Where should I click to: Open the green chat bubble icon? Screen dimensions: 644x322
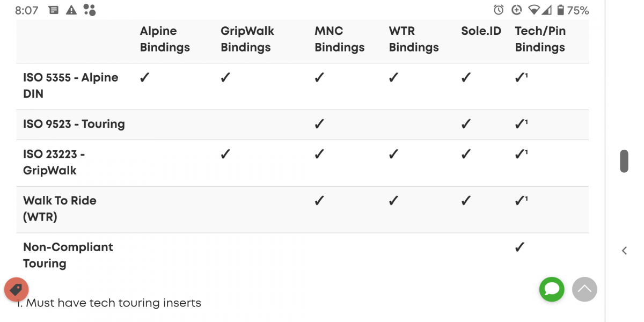pyautogui.click(x=552, y=289)
